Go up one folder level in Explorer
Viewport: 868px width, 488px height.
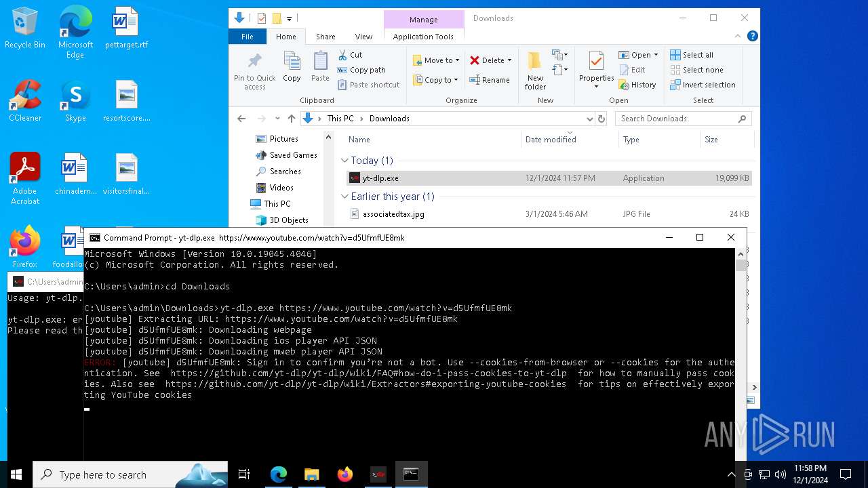(x=292, y=119)
